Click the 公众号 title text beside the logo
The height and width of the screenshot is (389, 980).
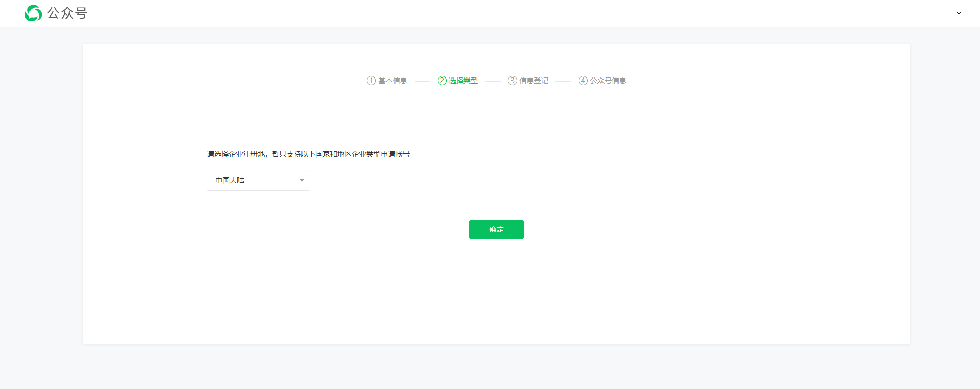click(67, 13)
